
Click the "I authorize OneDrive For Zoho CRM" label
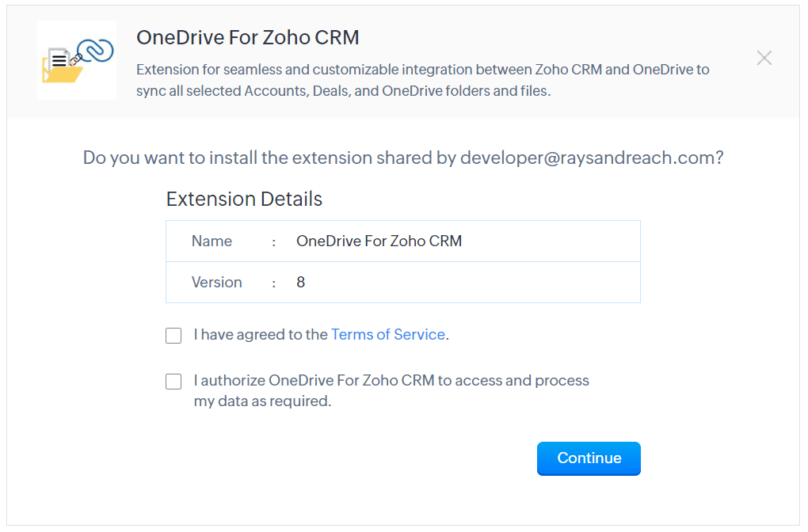[x=314, y=381]
